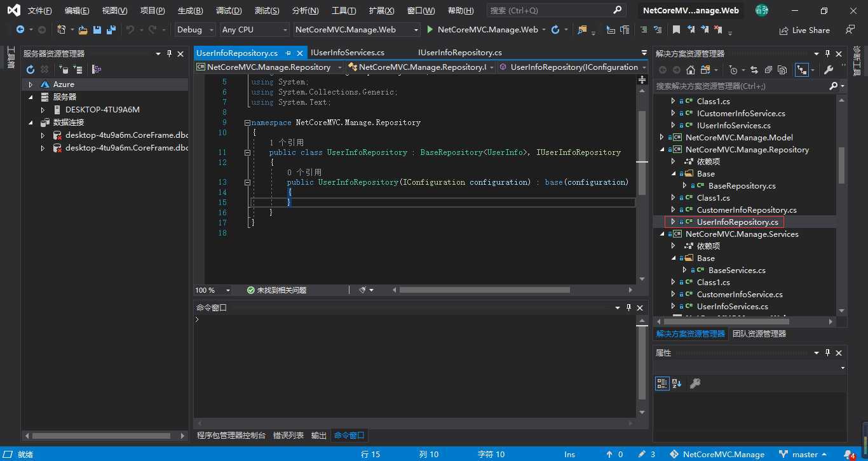
Task: Toggle auto-hide pin on the Command Window
Action: point(629,307)
